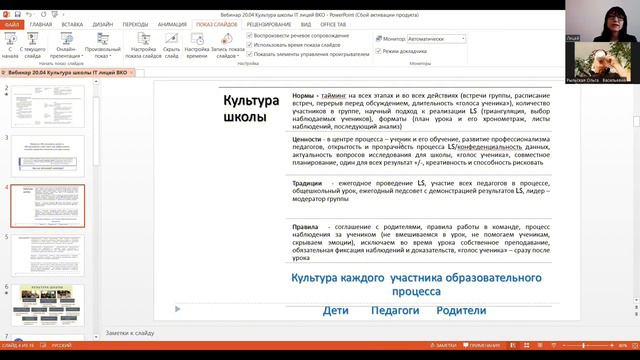Viewport: 640px width, 360px height.
Task: Switch to the ГЛАВНАЯ tab
Action: (x=41, y=25)
